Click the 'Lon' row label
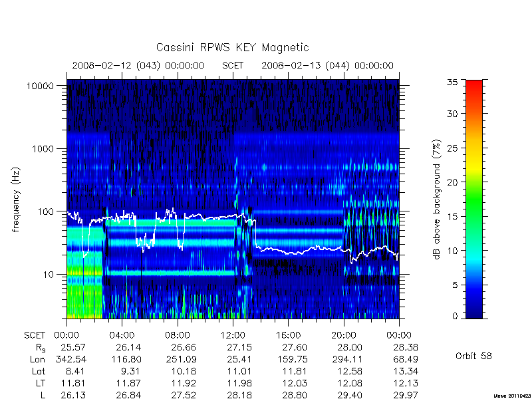 point(37,359)
